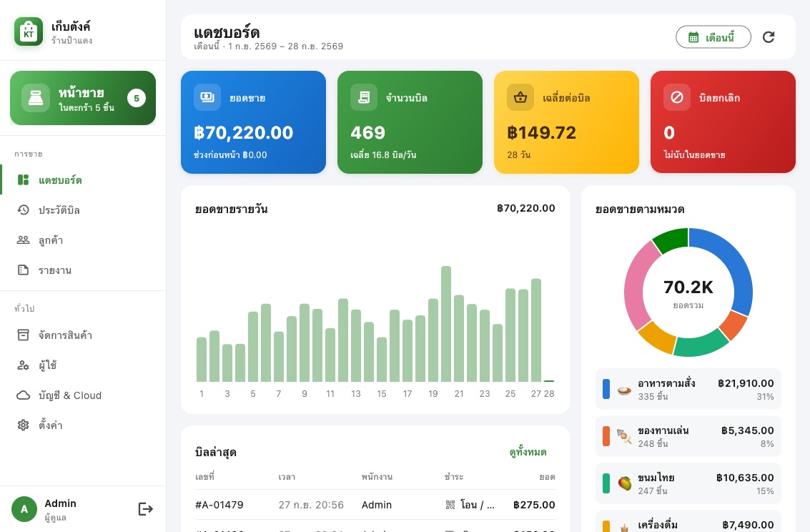810x532 pixels.
Task: Click the ลูกค้า people icon
Action: tap(24, 240)
